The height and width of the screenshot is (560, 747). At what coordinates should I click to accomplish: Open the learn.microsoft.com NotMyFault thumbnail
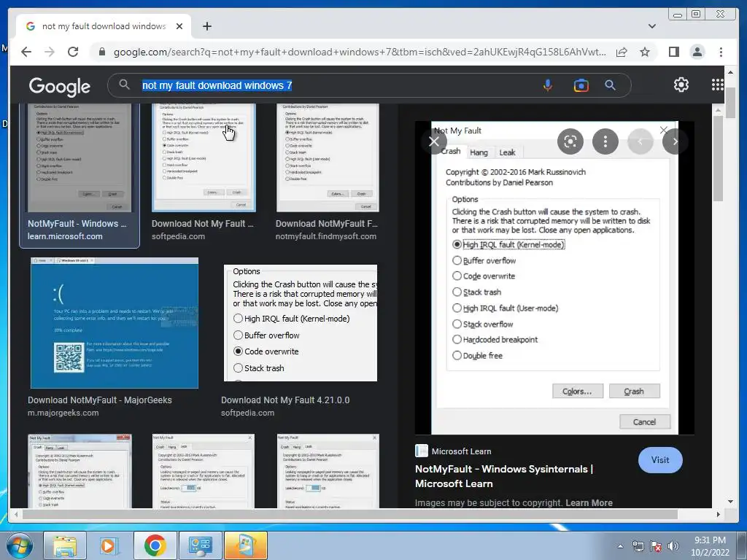pyautogui.click(x=80, y=157)
